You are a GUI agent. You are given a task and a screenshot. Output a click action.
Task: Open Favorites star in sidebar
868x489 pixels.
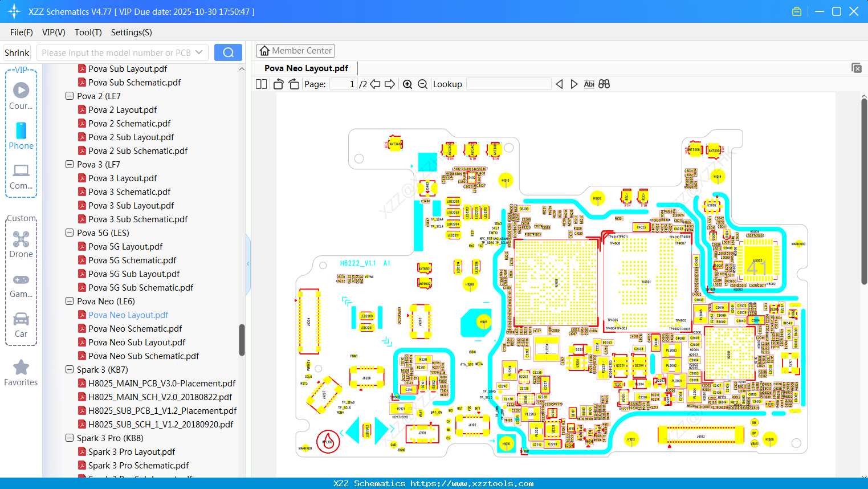pos(21,373)
